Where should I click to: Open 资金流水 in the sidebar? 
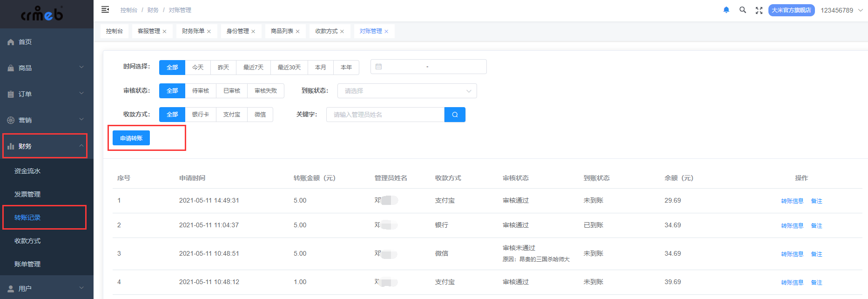27,171
